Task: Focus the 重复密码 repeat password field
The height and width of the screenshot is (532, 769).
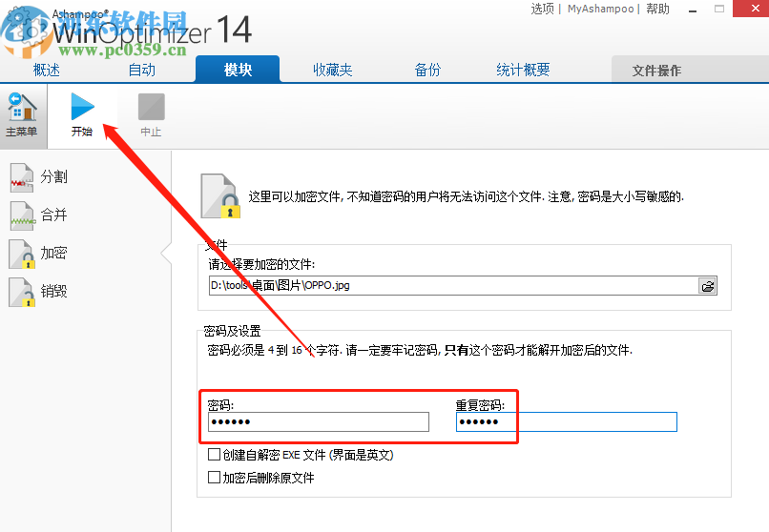Action: click(567, 421)
